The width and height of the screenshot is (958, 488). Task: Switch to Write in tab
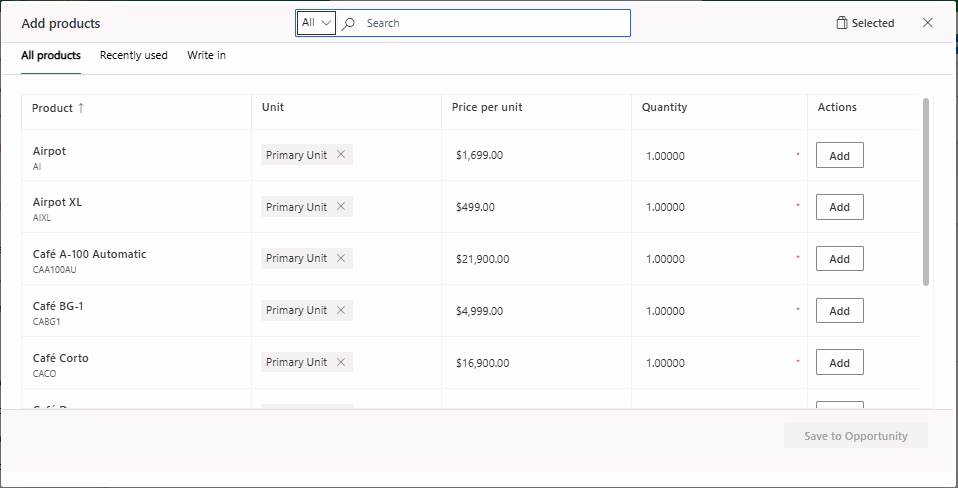pyautogui.click(x=207, y=56)
